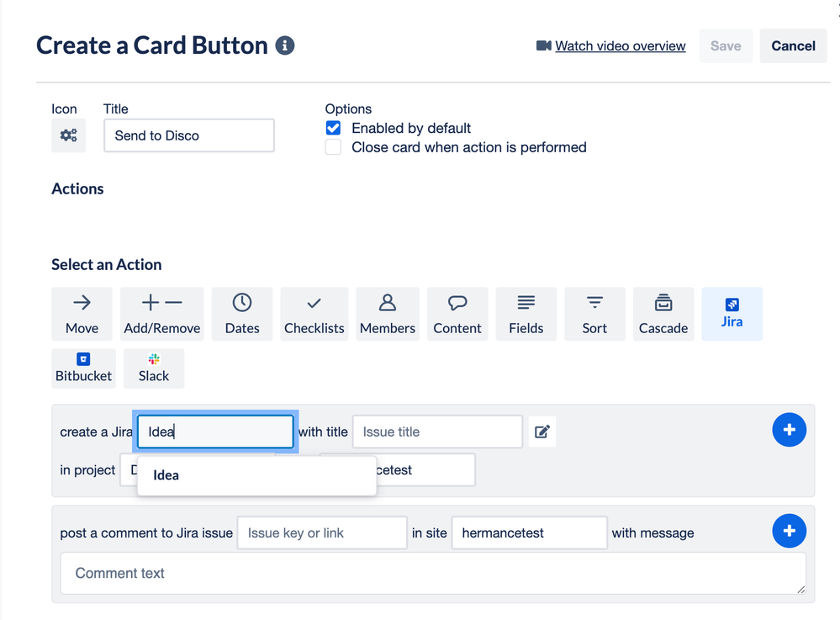Select the Bitbucket action category

[x=83, y=368]
